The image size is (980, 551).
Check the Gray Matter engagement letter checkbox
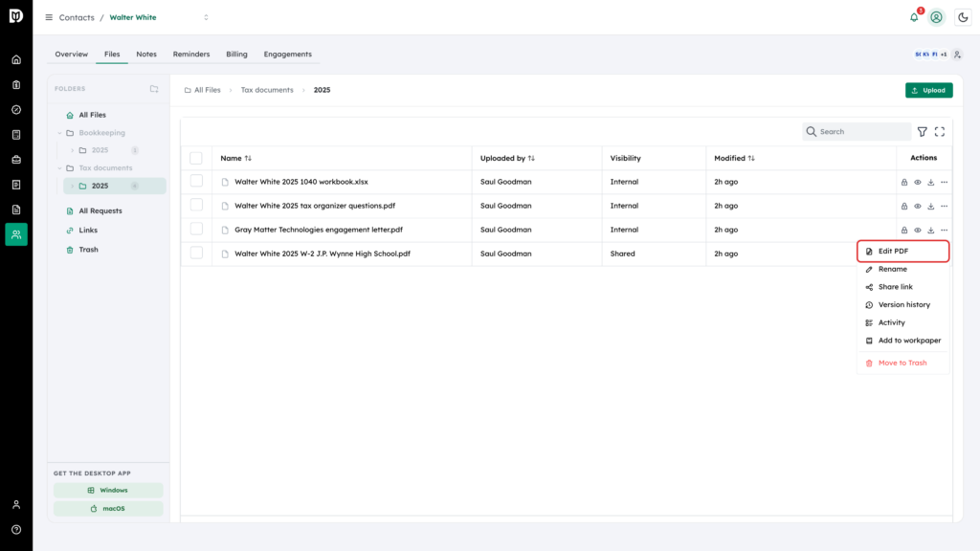click(196, 229)
